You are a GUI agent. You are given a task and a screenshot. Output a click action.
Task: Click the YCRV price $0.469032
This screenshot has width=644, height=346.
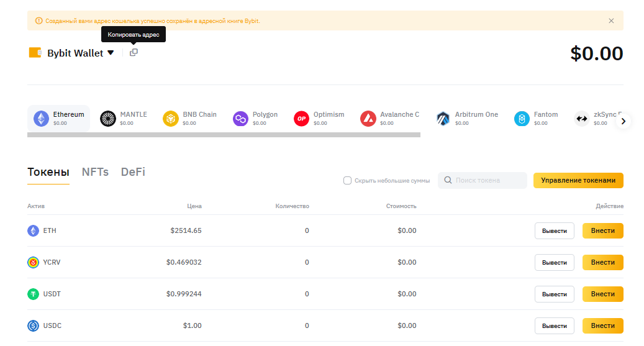pos(184,262)
